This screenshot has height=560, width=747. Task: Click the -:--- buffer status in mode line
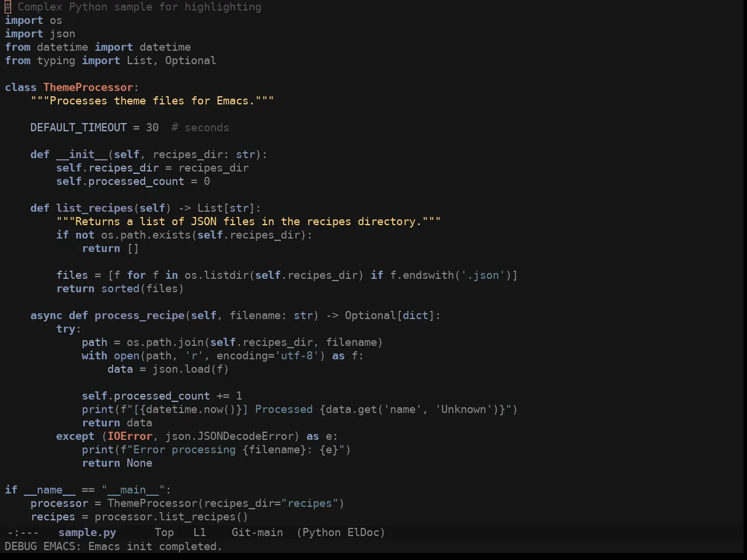point(23,533)
